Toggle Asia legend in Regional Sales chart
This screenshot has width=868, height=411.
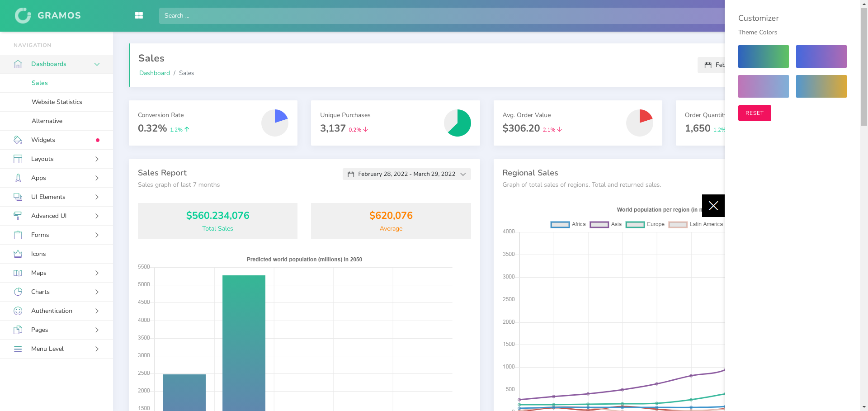[x=606, y=224]
